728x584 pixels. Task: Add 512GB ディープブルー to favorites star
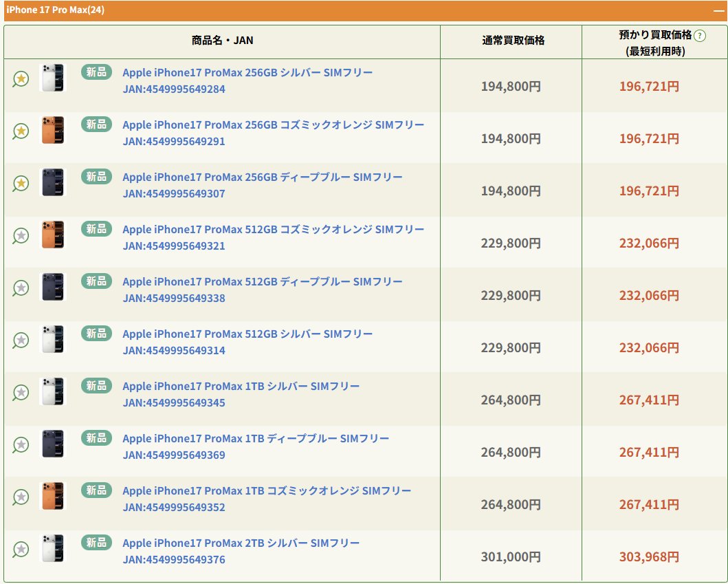point(21,288)
